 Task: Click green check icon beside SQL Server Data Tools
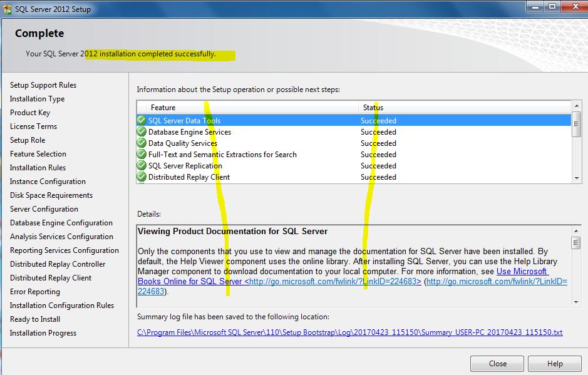[x=142, y=120]
